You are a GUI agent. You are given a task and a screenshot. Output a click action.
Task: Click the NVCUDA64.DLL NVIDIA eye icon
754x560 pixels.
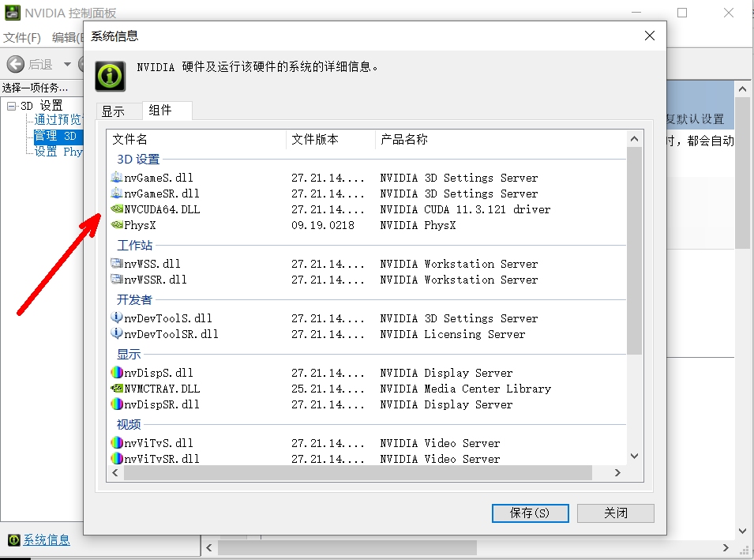[116, 209]
